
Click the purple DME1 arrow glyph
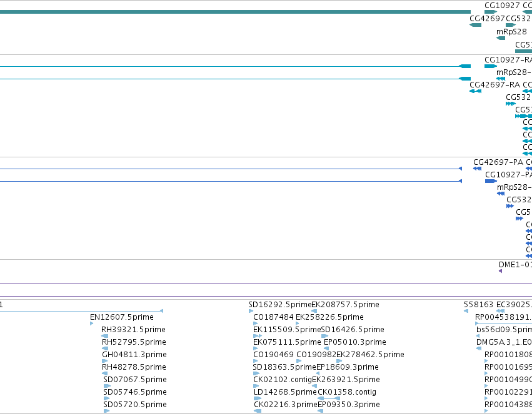point(501,271)
